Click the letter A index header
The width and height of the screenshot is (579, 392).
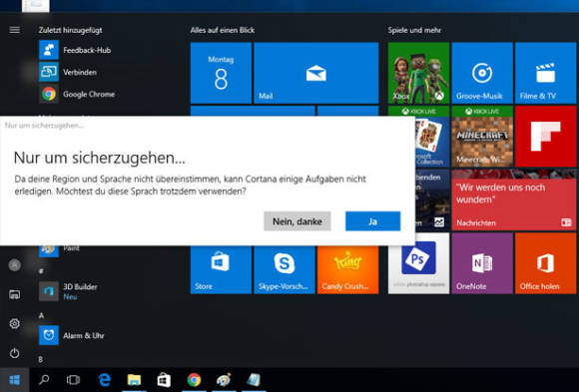41,315
